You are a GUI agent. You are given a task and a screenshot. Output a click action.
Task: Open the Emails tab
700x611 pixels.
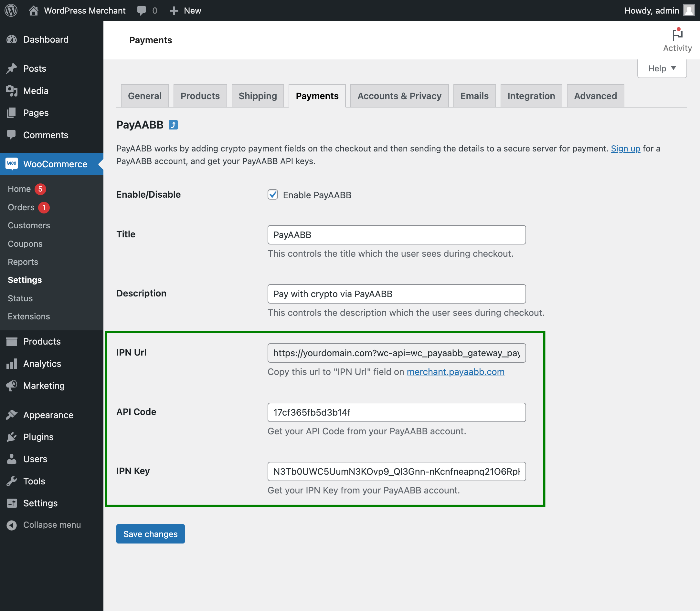[474, 96]
